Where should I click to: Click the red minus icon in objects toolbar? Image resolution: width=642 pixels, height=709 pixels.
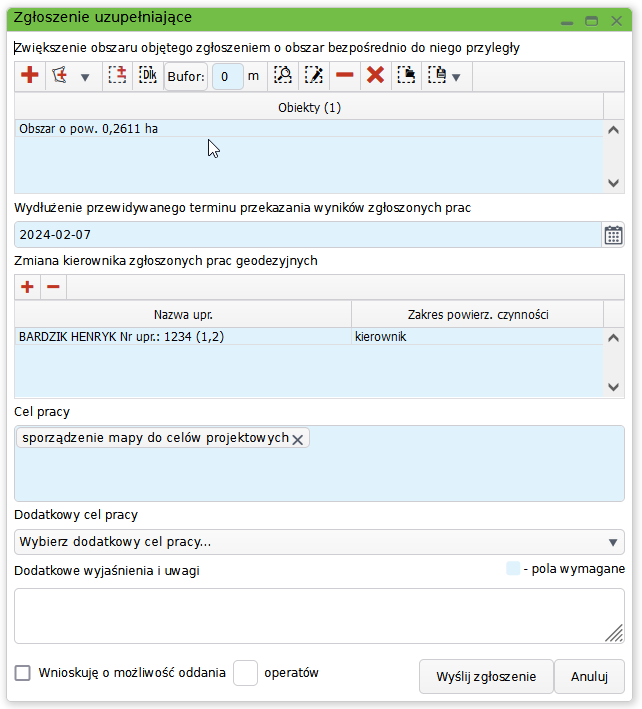pyautogui.click(x=344, y=76)
